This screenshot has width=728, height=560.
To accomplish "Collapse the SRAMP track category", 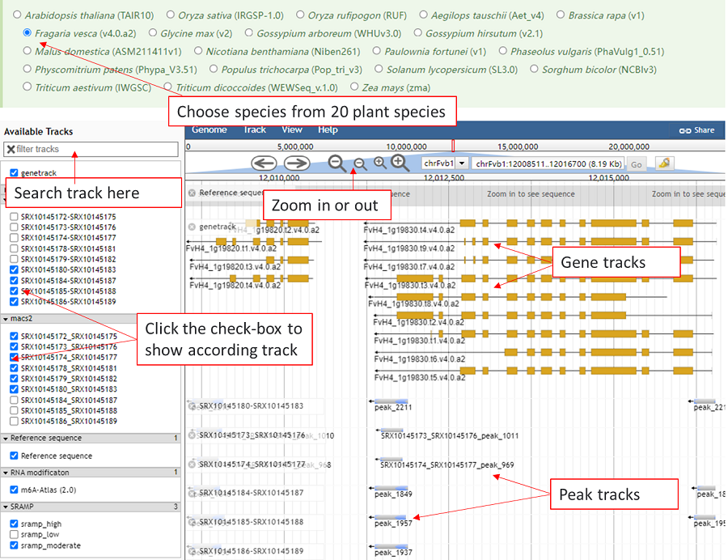I will tap(6, 507).
